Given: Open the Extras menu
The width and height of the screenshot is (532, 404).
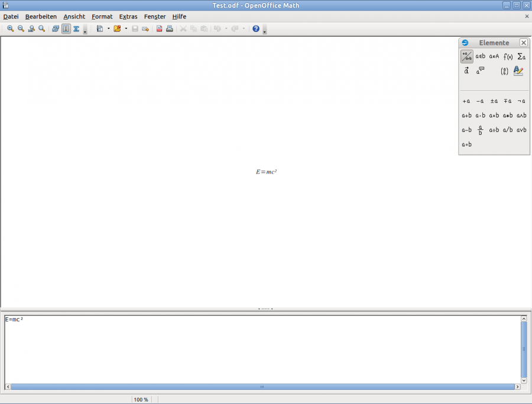Looking at the screenshot, I should [128, 16].
